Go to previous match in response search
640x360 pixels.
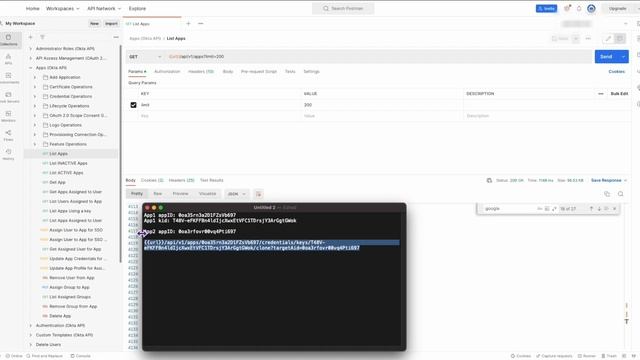pyautogui.click(x=591, y=209)
